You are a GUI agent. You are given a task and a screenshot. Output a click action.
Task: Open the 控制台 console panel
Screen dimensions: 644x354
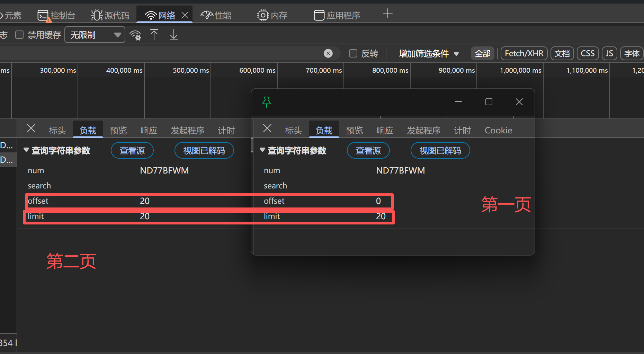point(56,15)
